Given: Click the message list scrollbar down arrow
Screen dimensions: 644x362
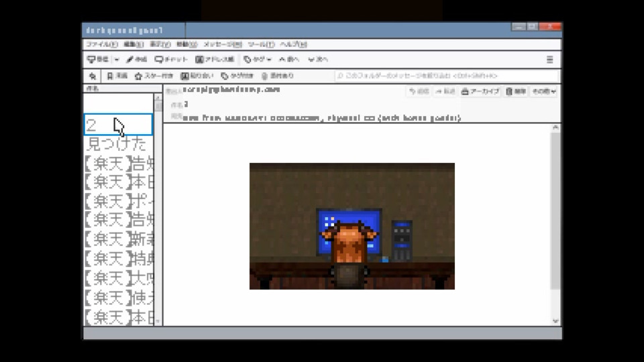Looking at the screenshot, I should click(x=158, y=321).
